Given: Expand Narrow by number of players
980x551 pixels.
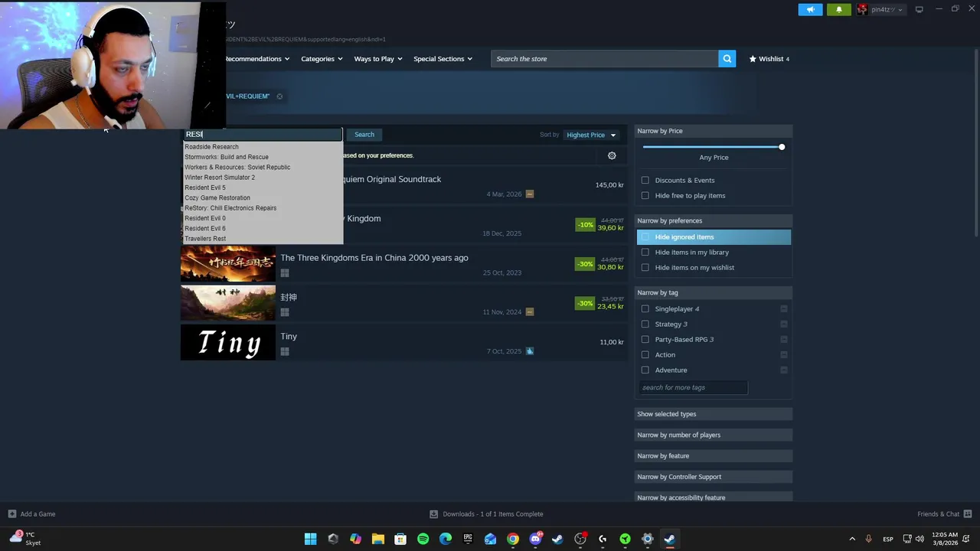Looking at the screenshot, I should [714, 435].
